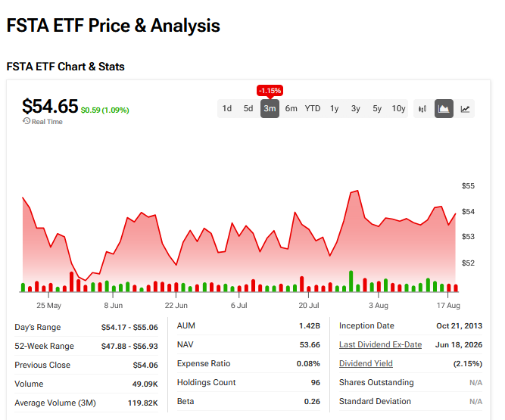Show the 10y price history
Screen dimensions: 505x420
click(x=398, y=109)
